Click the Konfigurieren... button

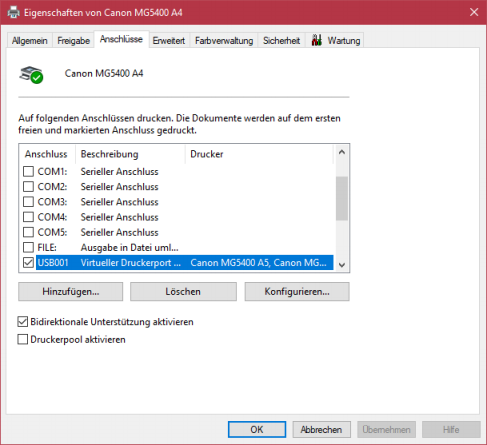point(297,292)
